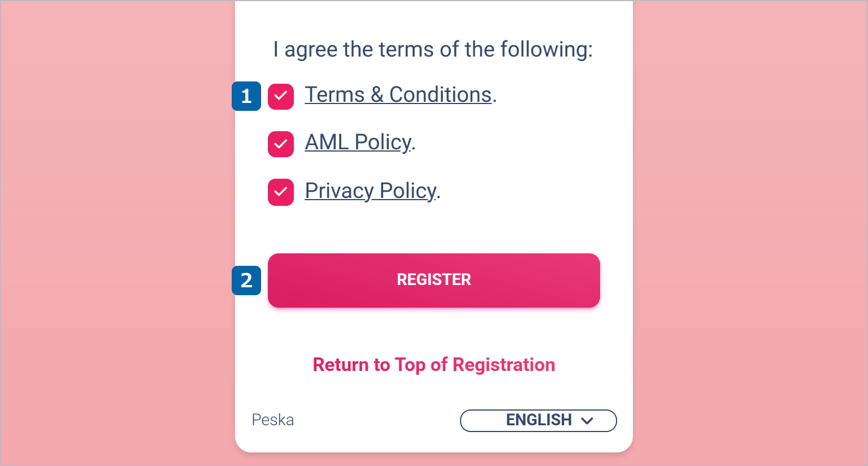Click Return to Top of Registration
Screen dimensions: 868x466
tap(434, 365)
